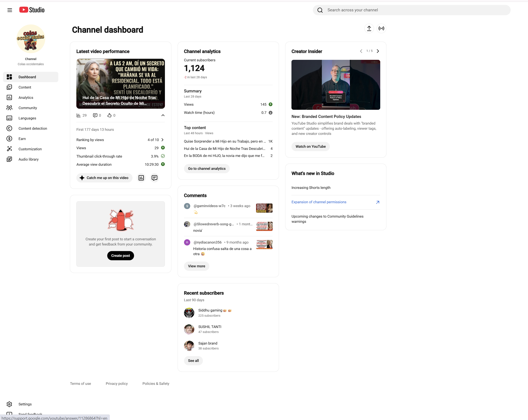Image resolution: width=528 pixels, height=420 pixels.
Task: Open Community section in sidebar
Action: coord(31,108)
